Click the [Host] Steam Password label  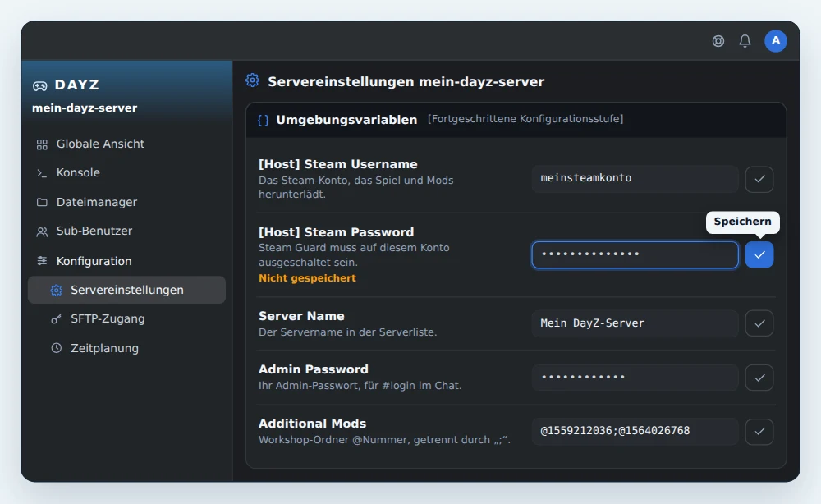pyautogui.click(x=336, y=232)
